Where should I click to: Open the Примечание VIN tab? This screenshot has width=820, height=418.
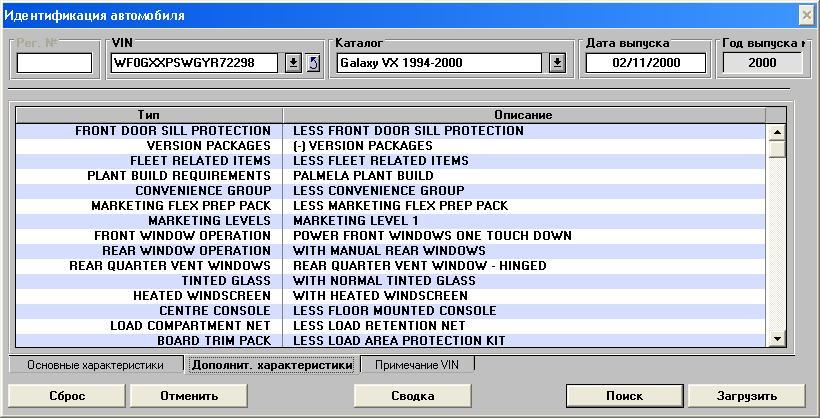pos(417,365)
